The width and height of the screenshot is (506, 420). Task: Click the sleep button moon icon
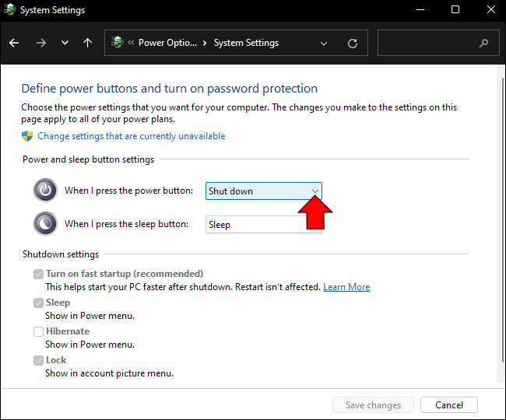click(45, 224)
